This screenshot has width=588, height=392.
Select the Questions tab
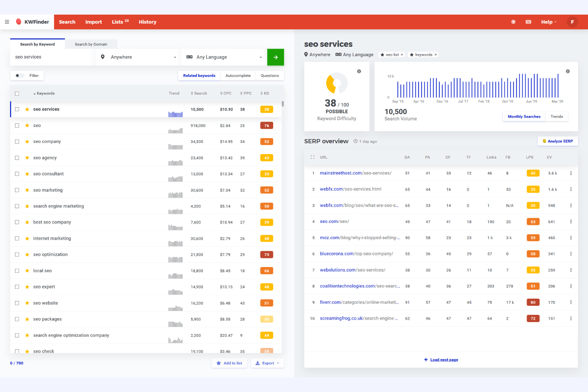tap(270, 75)
